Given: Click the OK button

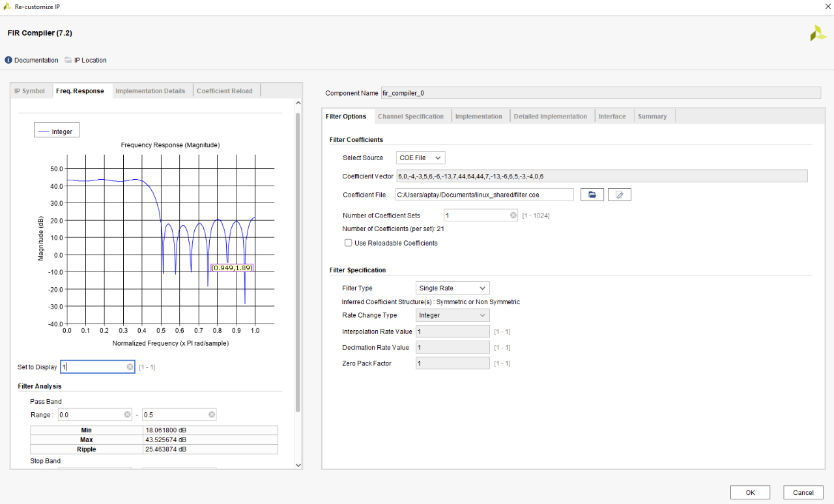Looking at the screenshot, I should [750, 492].
